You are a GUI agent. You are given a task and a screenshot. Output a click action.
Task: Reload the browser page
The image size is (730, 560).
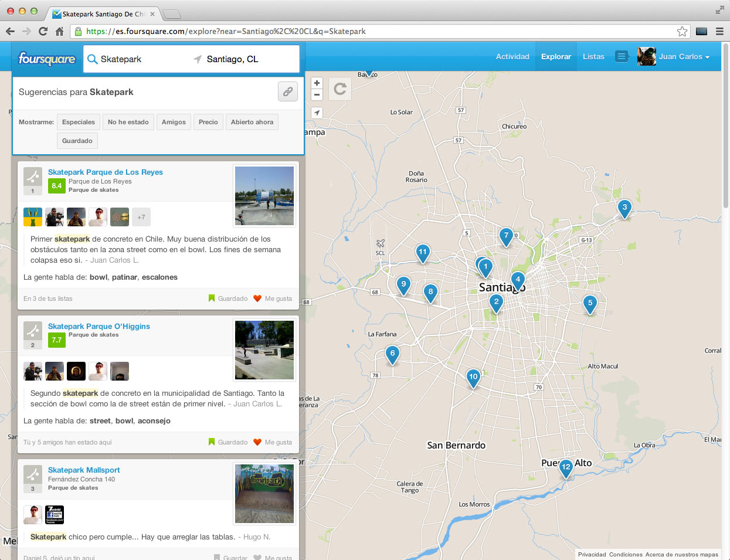click(43, 31)
